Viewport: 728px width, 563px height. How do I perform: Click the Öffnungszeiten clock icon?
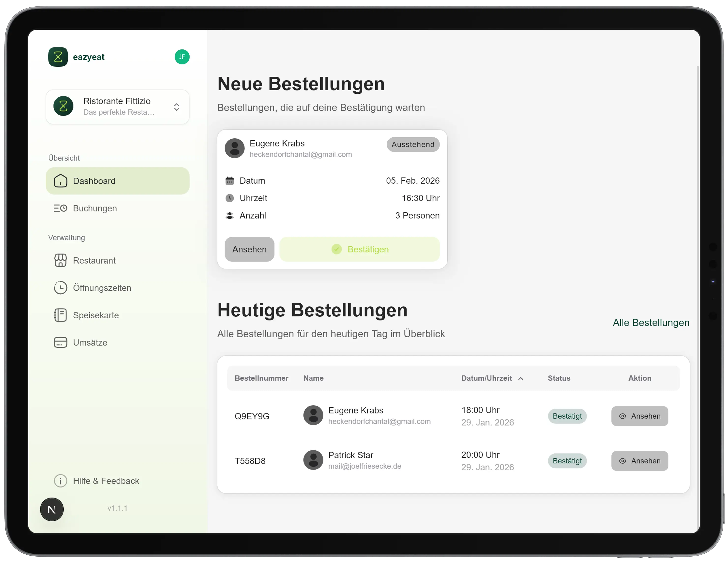point(60,288)
